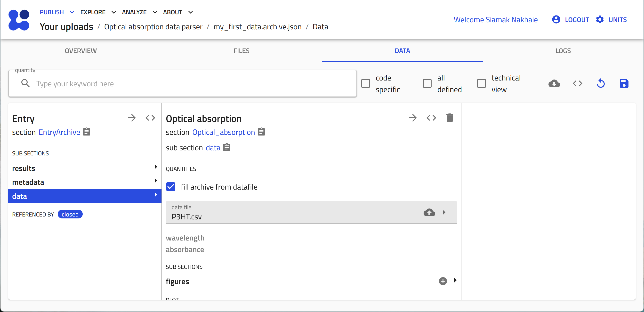Click the save disk icon in toolbar
Screen dimensions: 644x312
click(624, 83)
